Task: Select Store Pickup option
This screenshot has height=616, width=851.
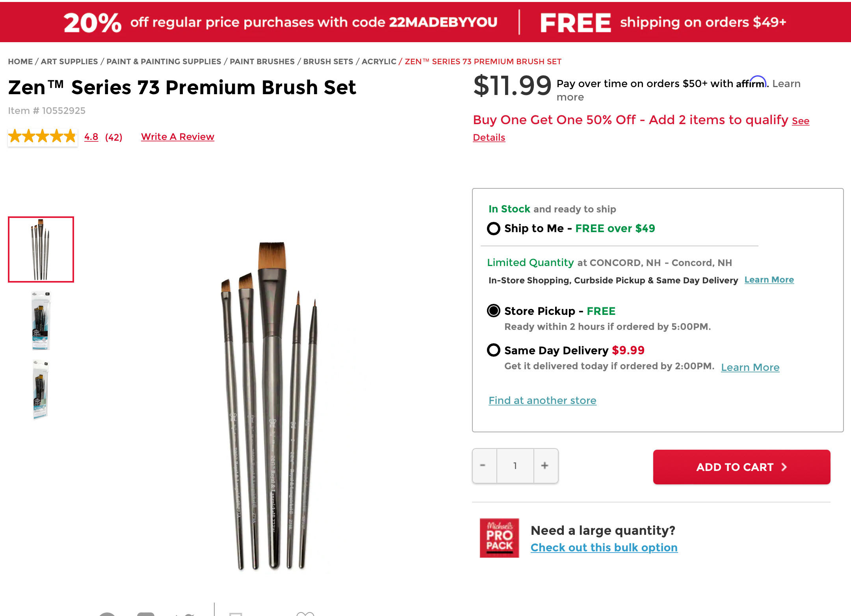Action: point(494,311)
